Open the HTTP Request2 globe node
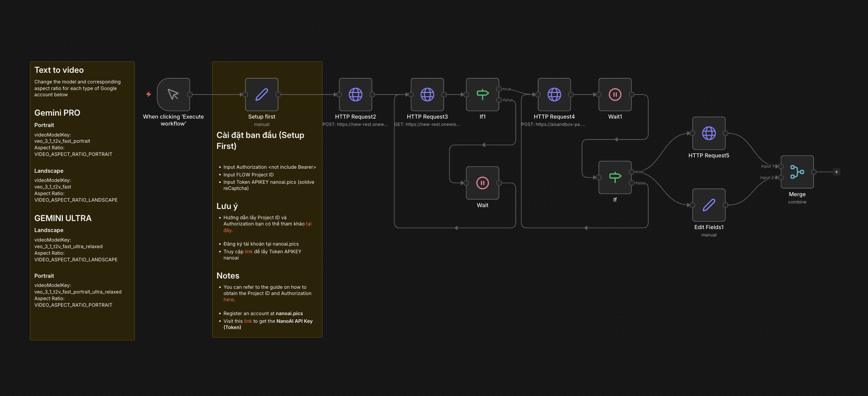 tap(355, 94)
